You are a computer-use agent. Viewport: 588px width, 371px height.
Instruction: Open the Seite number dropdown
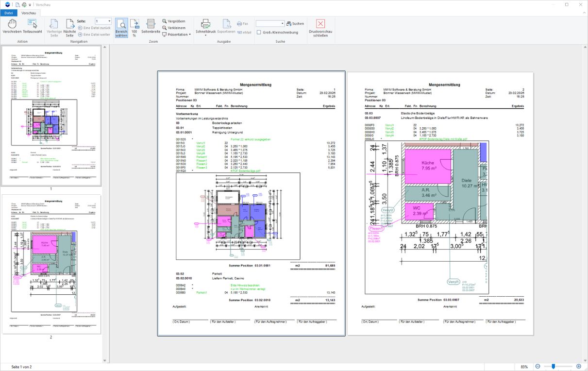coord(109,21)
